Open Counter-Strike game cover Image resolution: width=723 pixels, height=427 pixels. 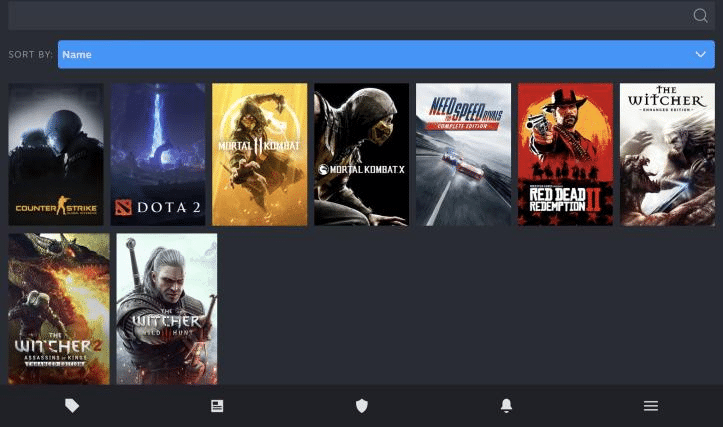(56, 154)
